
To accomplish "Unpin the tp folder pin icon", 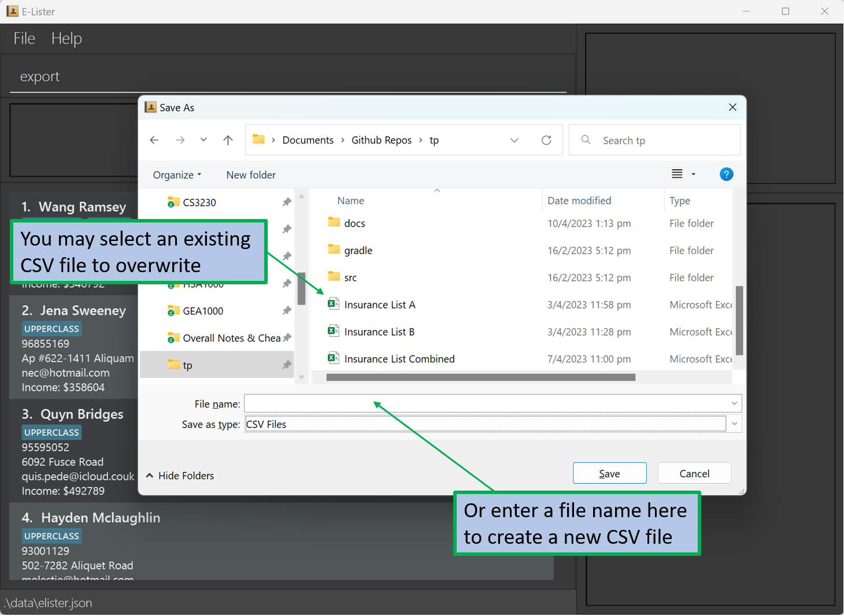I will tap(287, 365).
